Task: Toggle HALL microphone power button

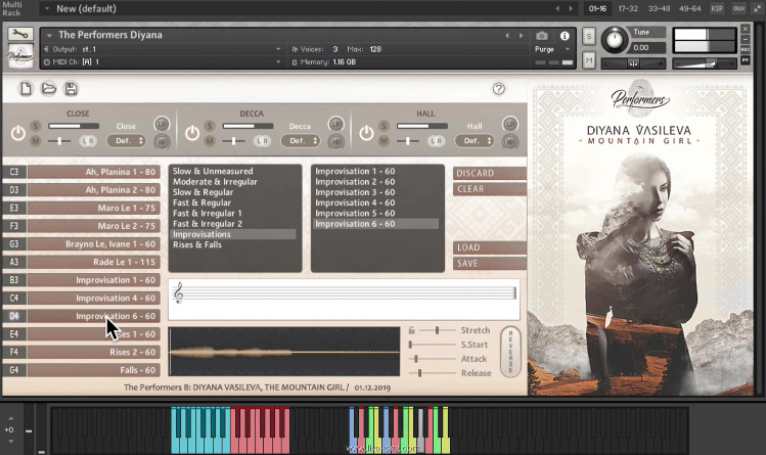Action: [x=366, y=133]
